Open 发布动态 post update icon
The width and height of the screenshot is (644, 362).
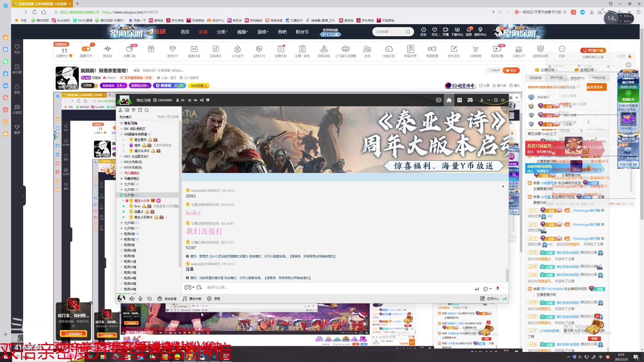pos(454,49)
